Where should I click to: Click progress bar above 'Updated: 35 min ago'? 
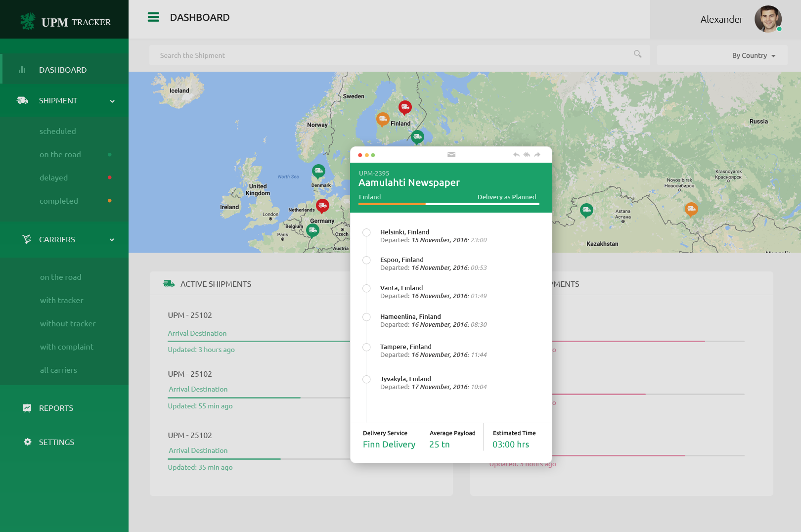pyautogui.click(x=260, y=459)
